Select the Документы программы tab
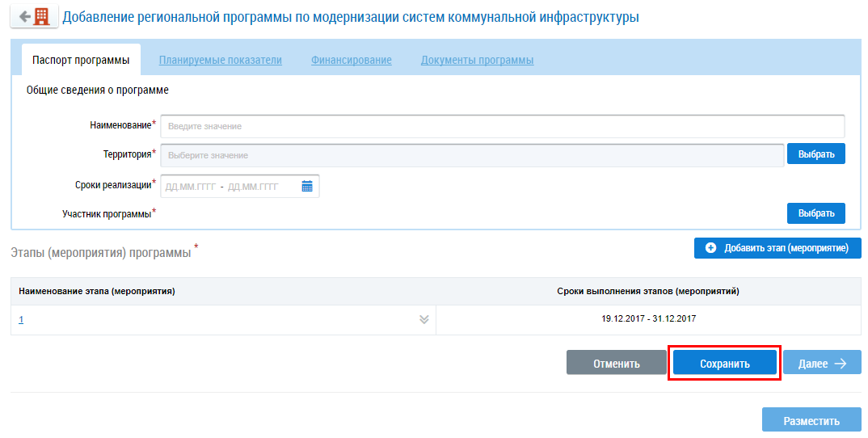This screenshot has width=868, height=438. [477, 61]
